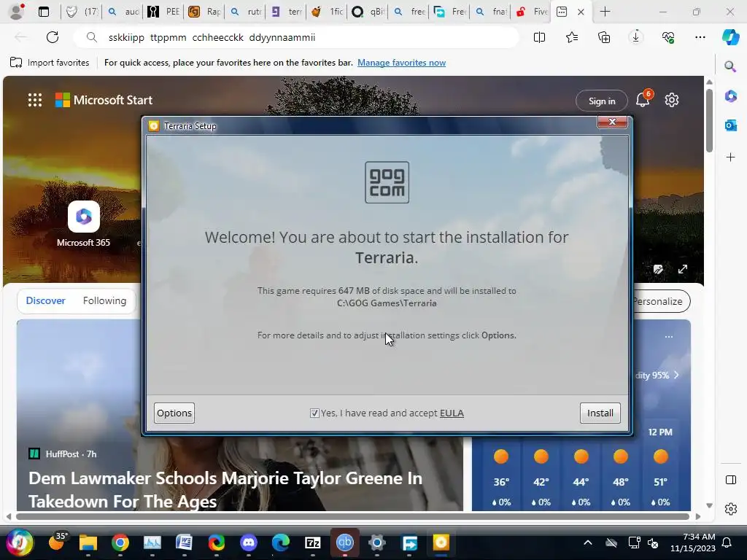Select the Discover tab
This screenshot has height=560, width=747.
[x=45, y=300]
